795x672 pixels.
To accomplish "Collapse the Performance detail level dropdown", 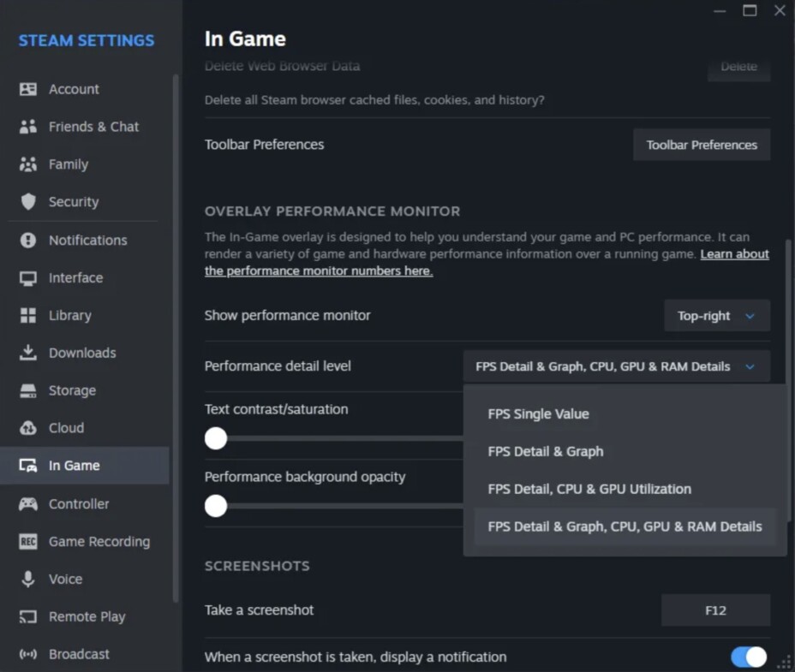I will point(616,366).
